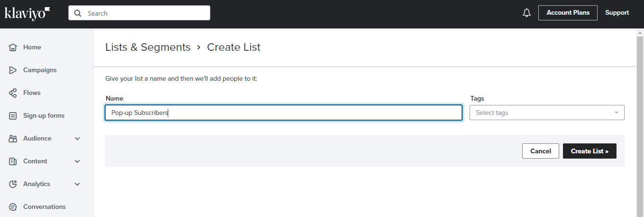Click the Klaviyo logo
The height and width of the screenshot is (217, 644).
[x=27, y=13]
